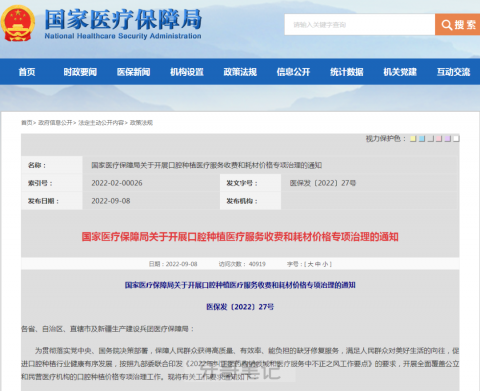Screen dimensions: 480x391
Task: Open the 互动交流 navigation item
Action: [x=453, y=72]
